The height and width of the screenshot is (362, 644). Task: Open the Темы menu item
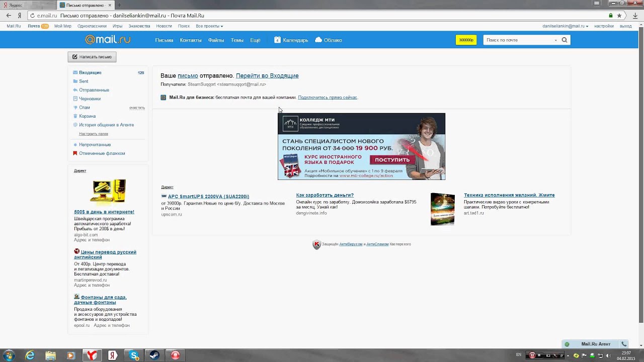(237, 40)
